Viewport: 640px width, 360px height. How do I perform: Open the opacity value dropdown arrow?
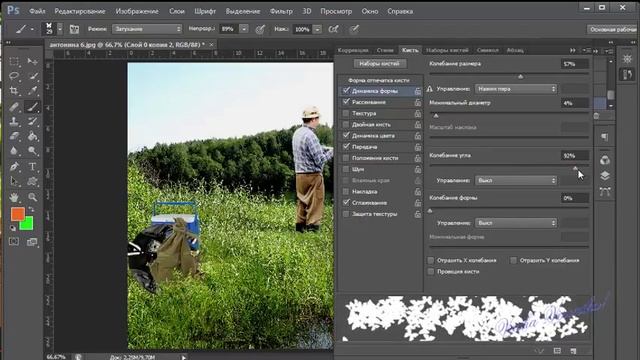(x=244, y=29)
